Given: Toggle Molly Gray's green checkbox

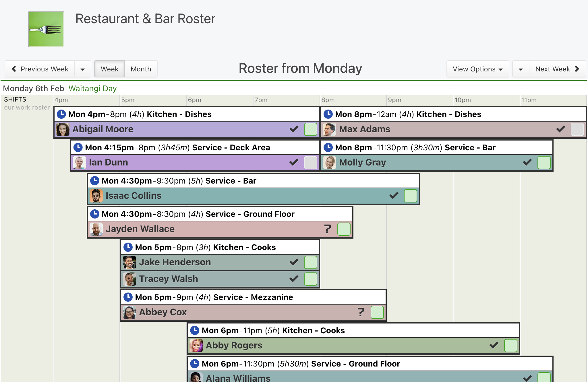Looking at the screenshot, I should coord(544,163).
